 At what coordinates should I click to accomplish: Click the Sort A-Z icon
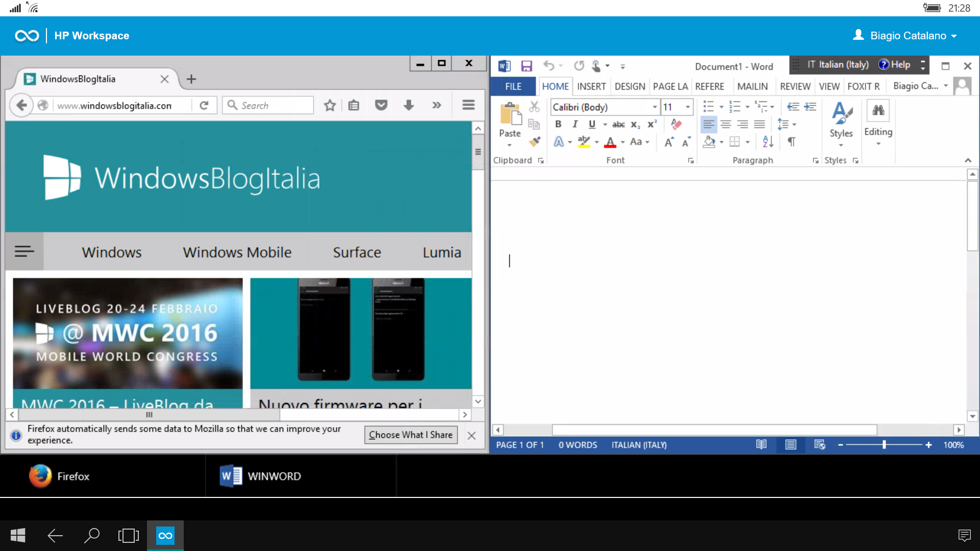tap(768, 142)
